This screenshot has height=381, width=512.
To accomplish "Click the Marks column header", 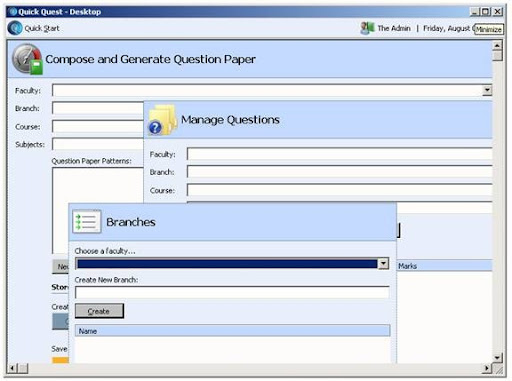I will pyautogui.click(x=444, y=266).
